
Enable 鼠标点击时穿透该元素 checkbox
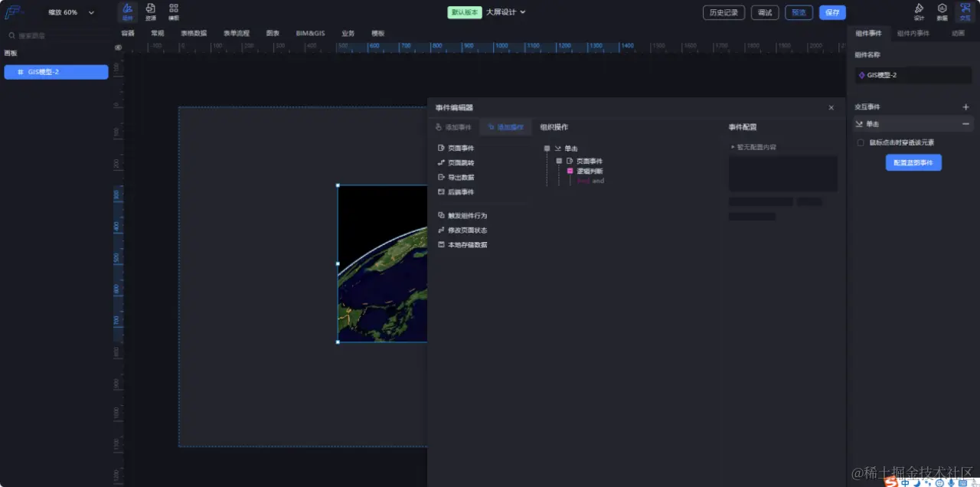(861, 142)
